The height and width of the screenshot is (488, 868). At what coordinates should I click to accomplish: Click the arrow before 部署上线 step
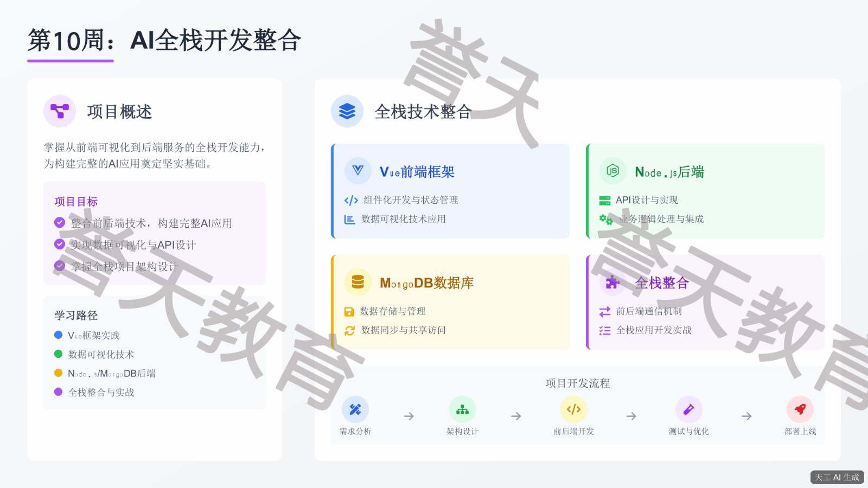coord(747,416)
